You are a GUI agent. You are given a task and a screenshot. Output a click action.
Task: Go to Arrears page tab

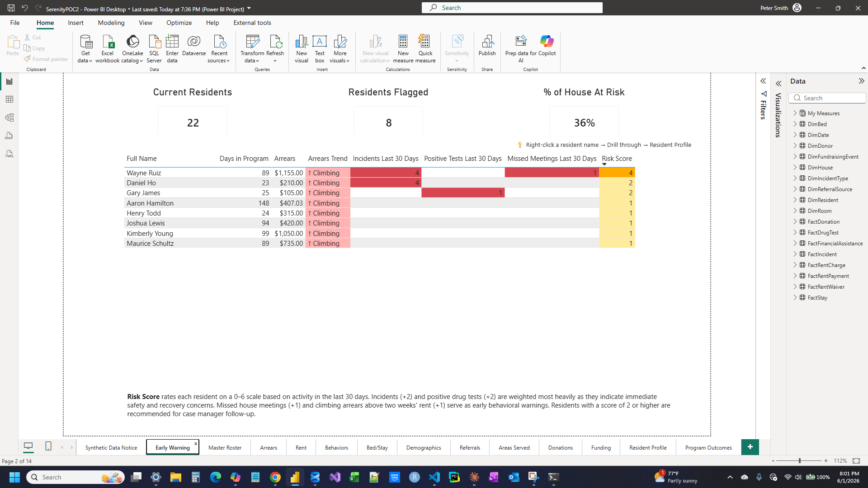click(x=269, y=447)
